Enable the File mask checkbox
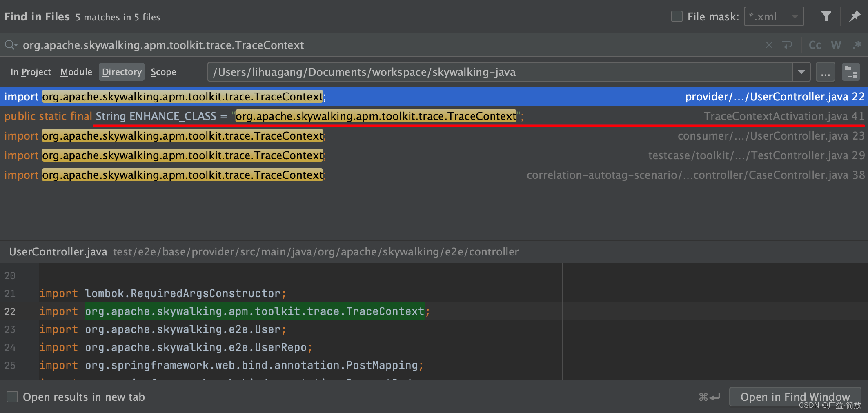 [677, 17]
